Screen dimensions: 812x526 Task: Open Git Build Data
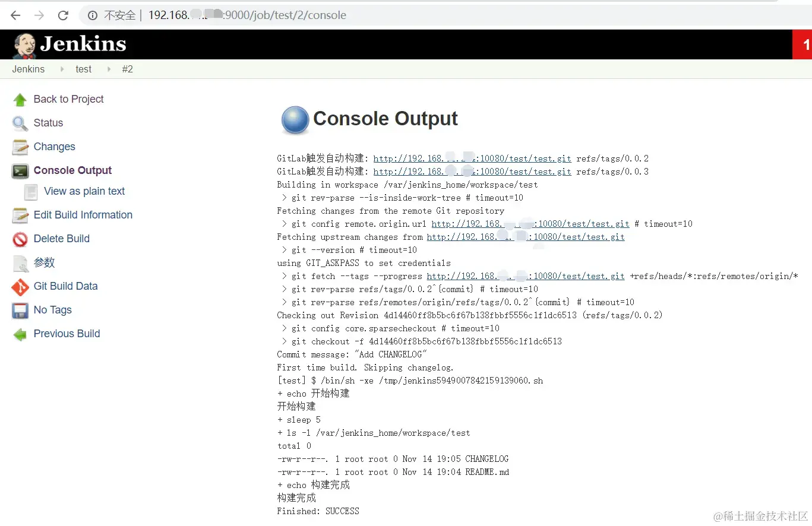pyautogui.click(x=65, y=286)
